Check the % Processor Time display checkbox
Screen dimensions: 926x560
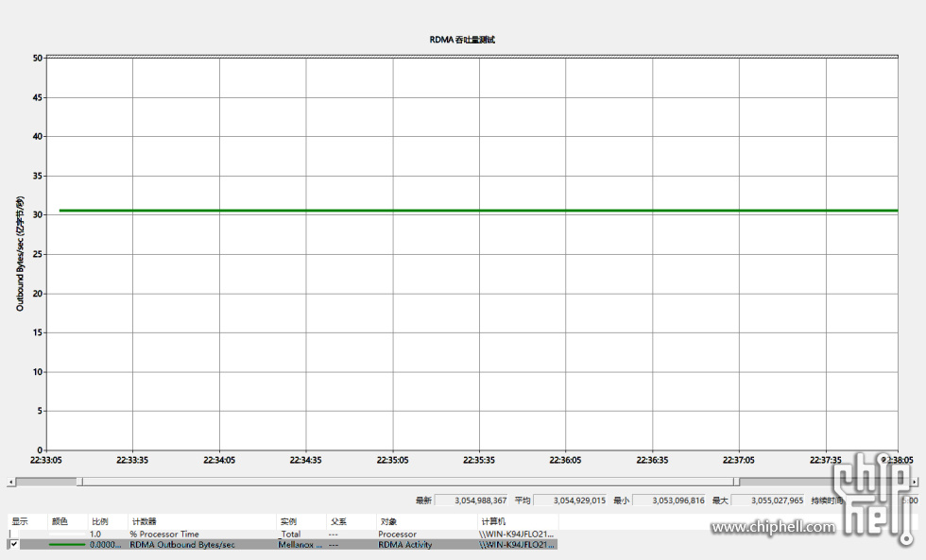14,534
